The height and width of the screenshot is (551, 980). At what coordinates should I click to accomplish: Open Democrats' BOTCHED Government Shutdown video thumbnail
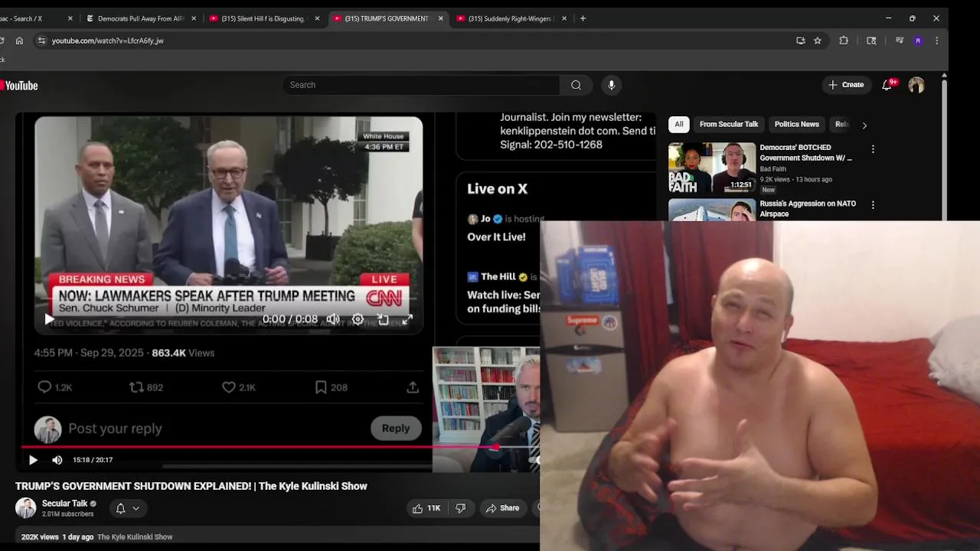[x=712, y=168]
